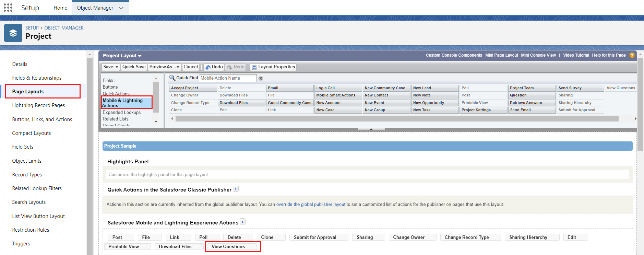Image resolution: width=644 pixels, height=255 pixels.
Task: Open the App Launcher grid icon
Action: 8,8
